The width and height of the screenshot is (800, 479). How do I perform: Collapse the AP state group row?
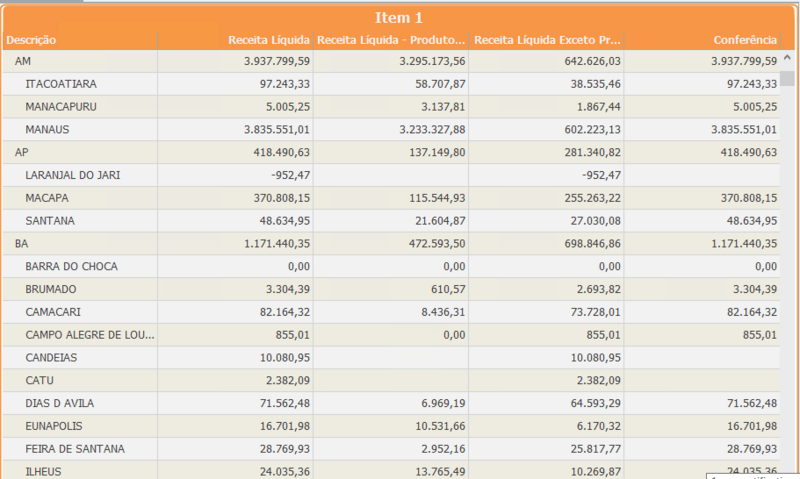point(21,152)
